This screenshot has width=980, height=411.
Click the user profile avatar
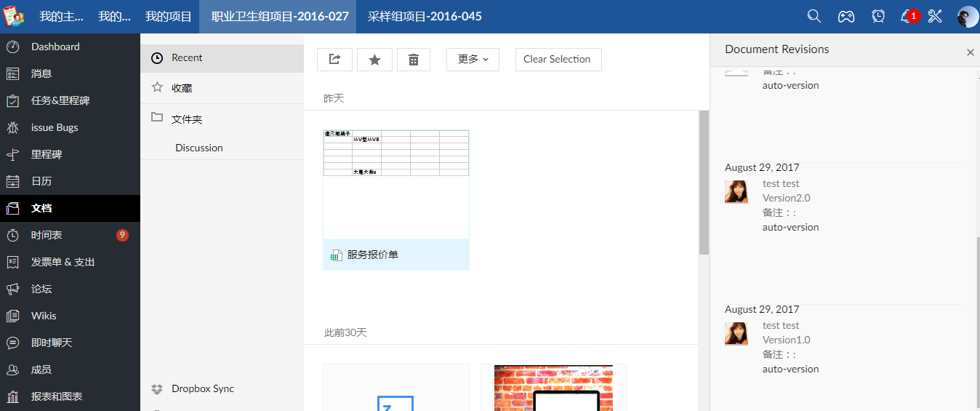(x=967, y=16)
